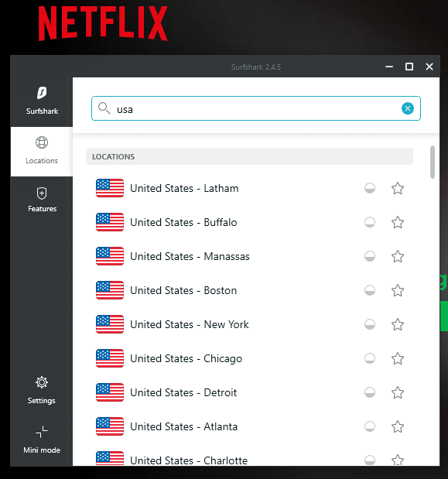This screenshot has width=448, height=479.
Task: Click the Manassas server load indicator
Action: 370,256
